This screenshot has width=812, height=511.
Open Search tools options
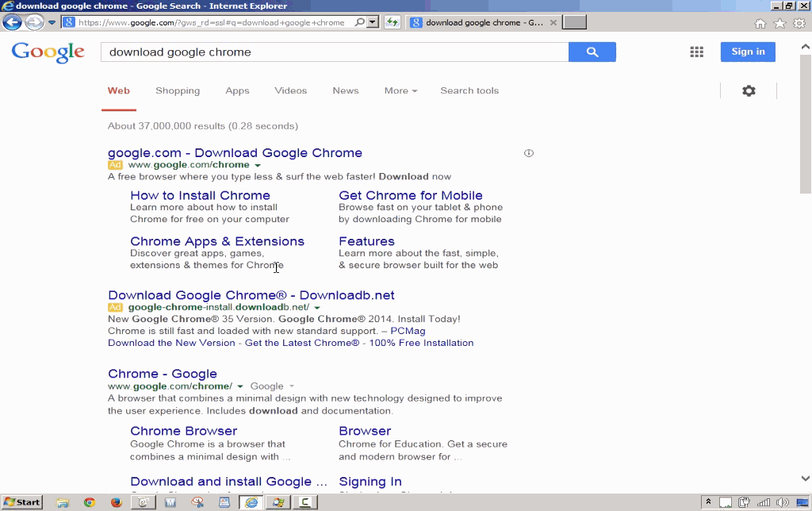(x=469, y=90)
